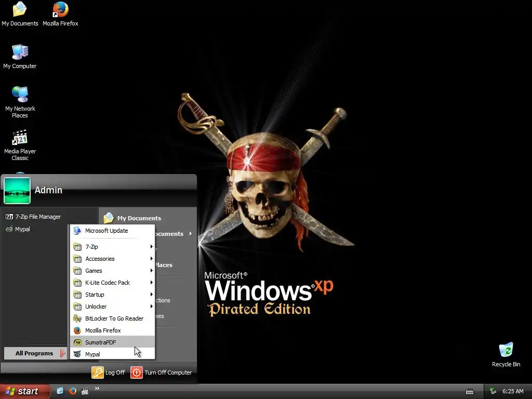Click the on-screen keyboard taskbar icon
The height and width of the screenshot is (399, 532).
(470, 392)
